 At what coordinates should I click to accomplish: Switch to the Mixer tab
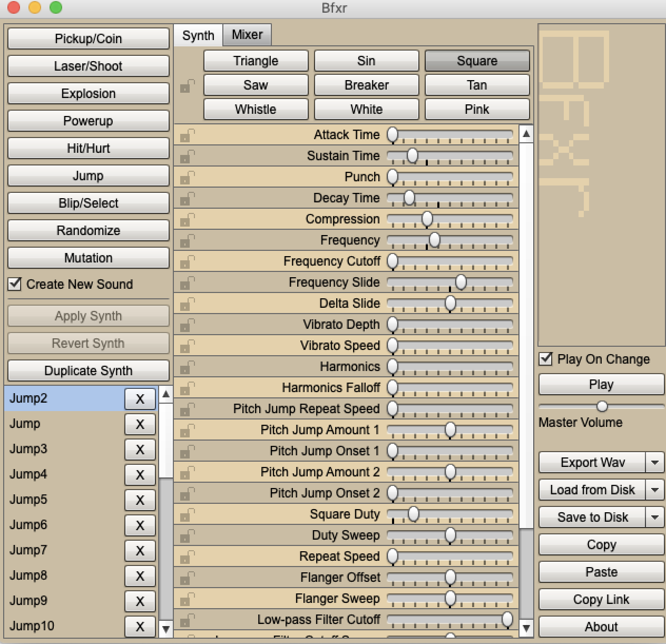click(x=247, y=35)
